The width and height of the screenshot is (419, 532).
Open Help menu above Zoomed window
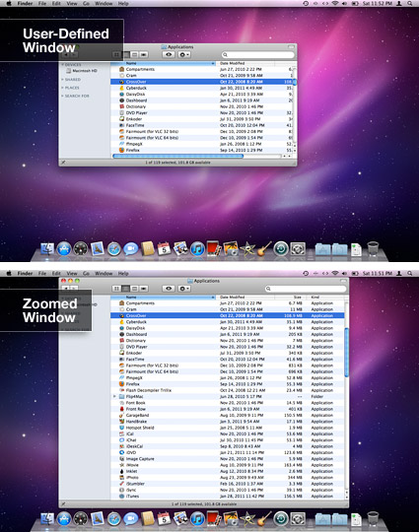coord(123,273)
